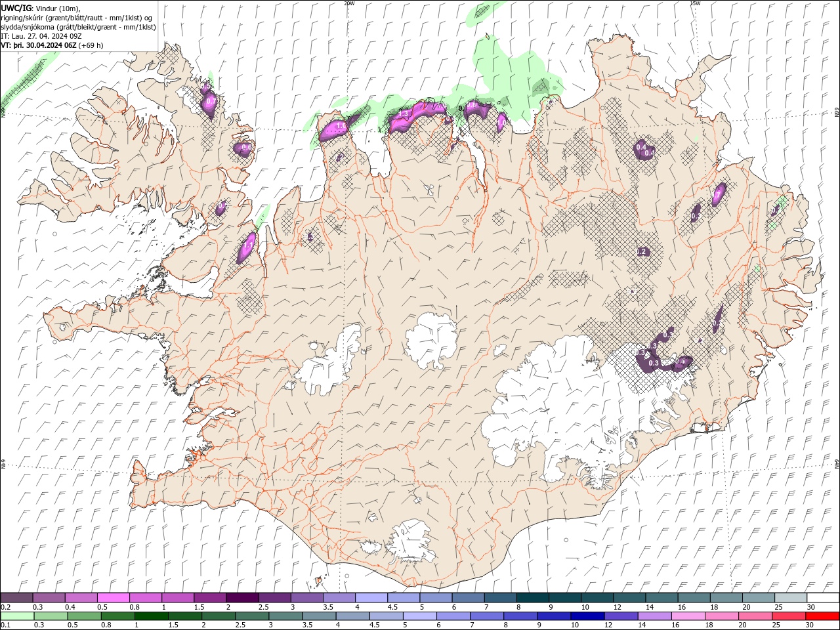840x630 pixels.
Task: Click the "rigning/skúrir" legend description line
Action: tap(77, 18)
